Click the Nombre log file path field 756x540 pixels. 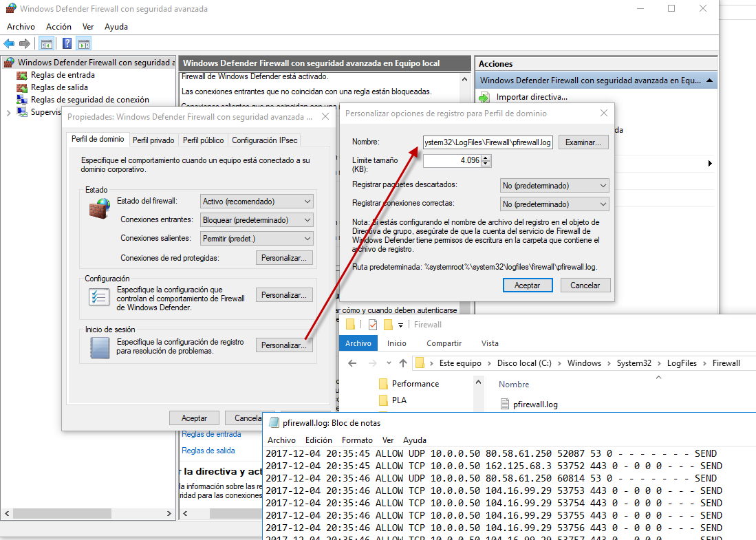tap(488, 142)
